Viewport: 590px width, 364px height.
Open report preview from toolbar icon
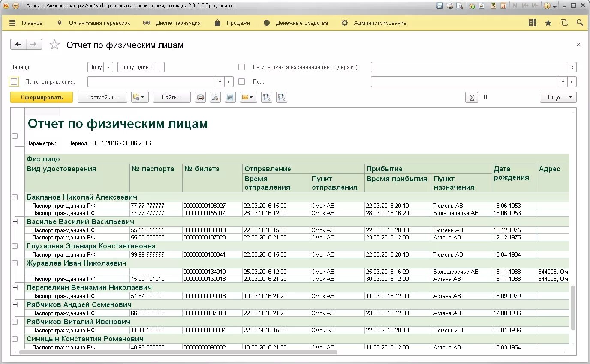pyautogui.click(x=215, y=97)
